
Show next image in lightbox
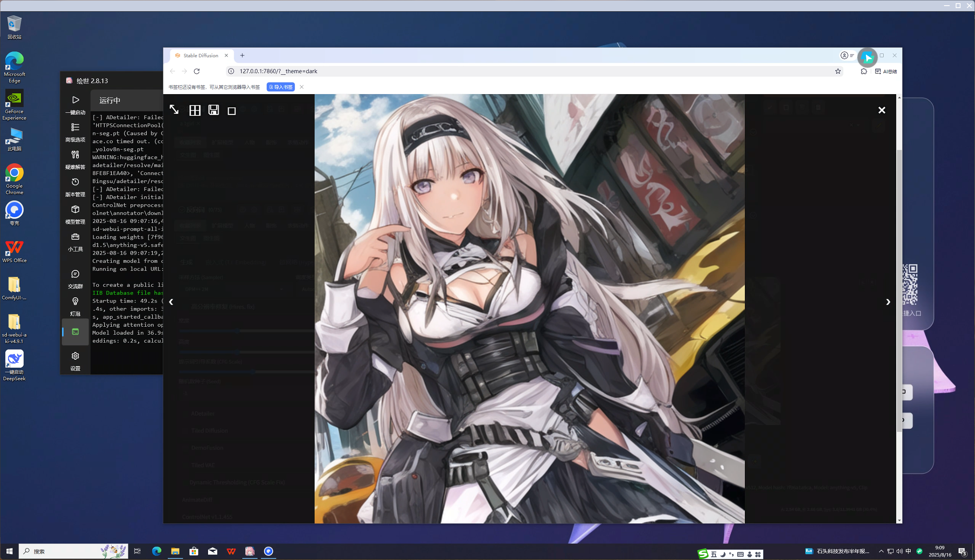(888, 302)
